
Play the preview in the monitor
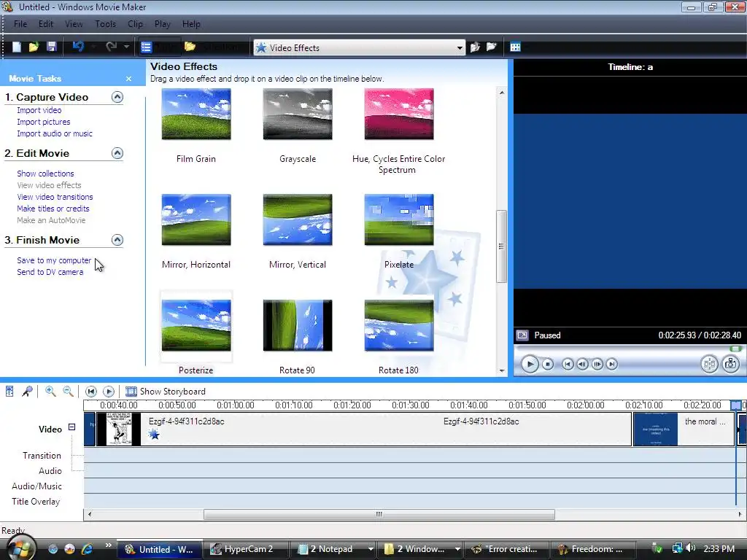[530, 365]
